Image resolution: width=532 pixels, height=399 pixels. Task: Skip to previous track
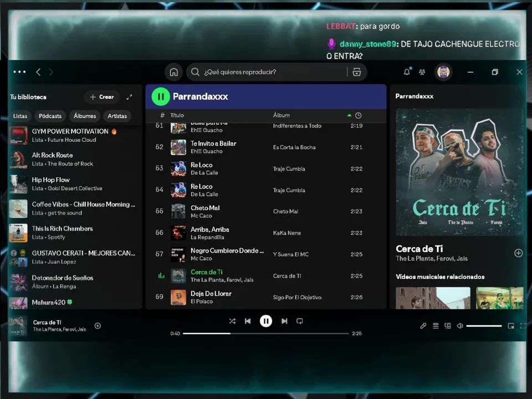pos(248,321)
